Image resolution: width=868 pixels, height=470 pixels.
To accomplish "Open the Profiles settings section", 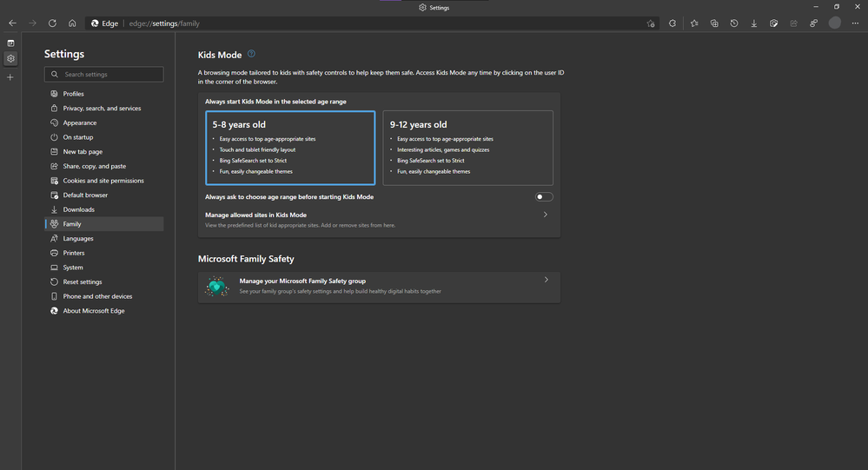I will point(104,94).
